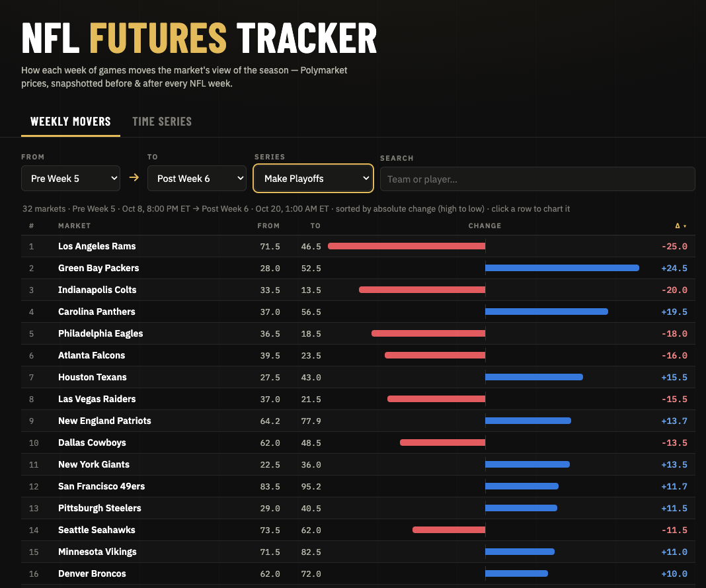Open the From dropdown showing Pre Week 5
706x588 pixels.
coord(71,179)
